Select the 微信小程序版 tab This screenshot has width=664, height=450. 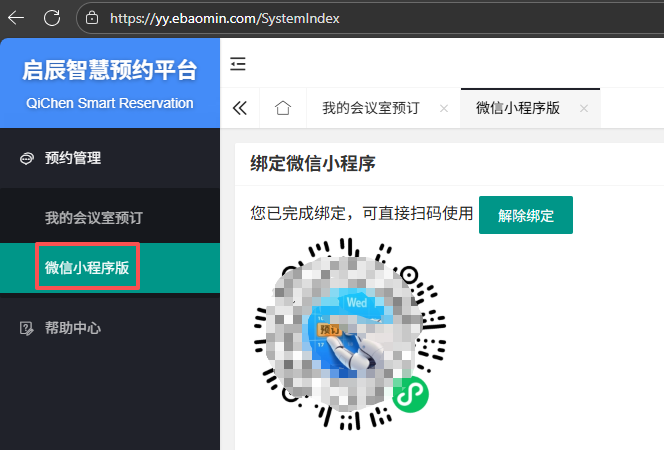pyautogui.click(x=517, y=109)
